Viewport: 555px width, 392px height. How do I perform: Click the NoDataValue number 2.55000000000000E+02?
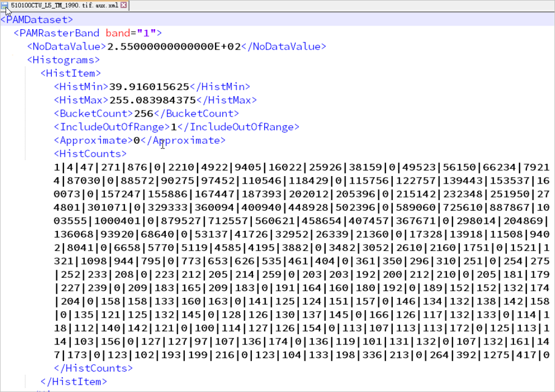pos(174,47)
